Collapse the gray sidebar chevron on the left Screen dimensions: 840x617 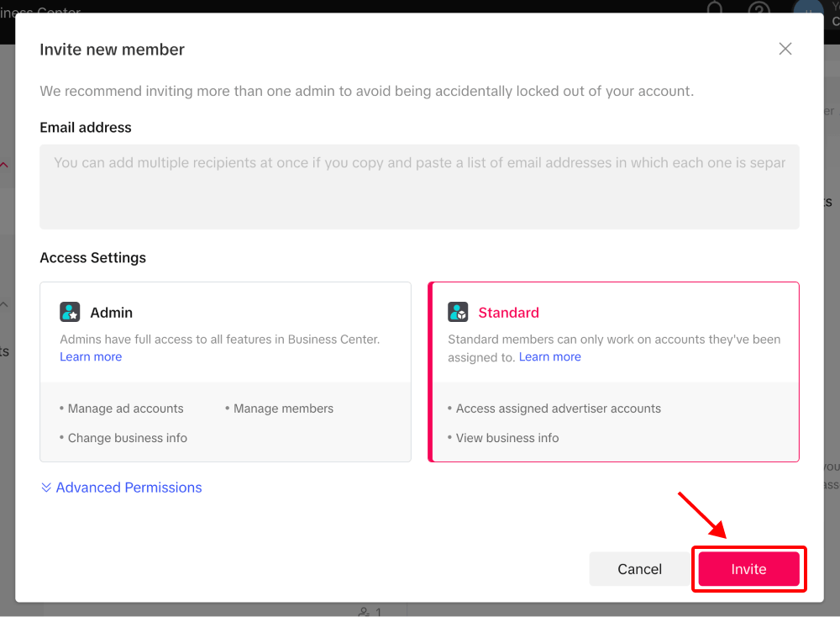pos(3,304)
